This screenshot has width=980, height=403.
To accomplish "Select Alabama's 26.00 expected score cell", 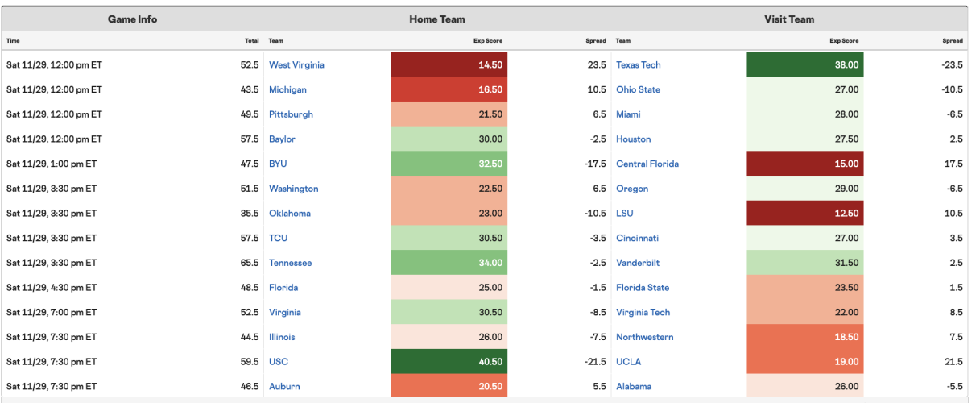I will tap(805, 386).
